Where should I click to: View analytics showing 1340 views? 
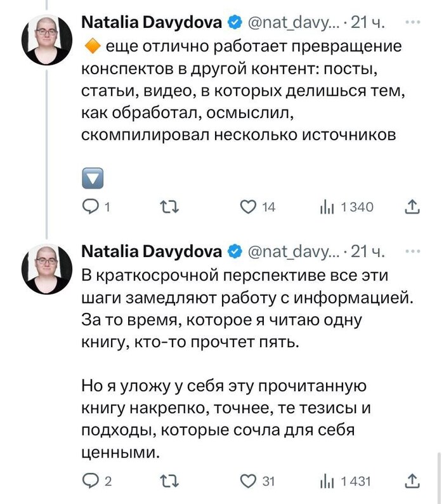(x=327, y=206)
